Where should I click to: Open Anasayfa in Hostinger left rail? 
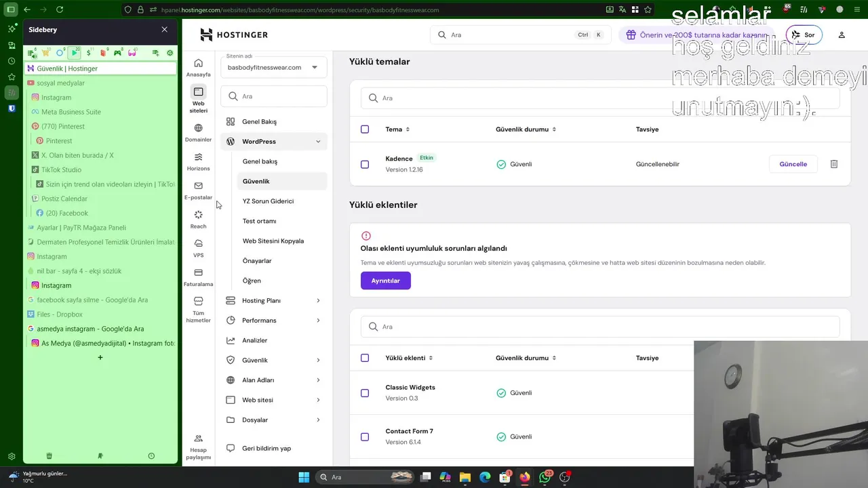coord(198,68)
